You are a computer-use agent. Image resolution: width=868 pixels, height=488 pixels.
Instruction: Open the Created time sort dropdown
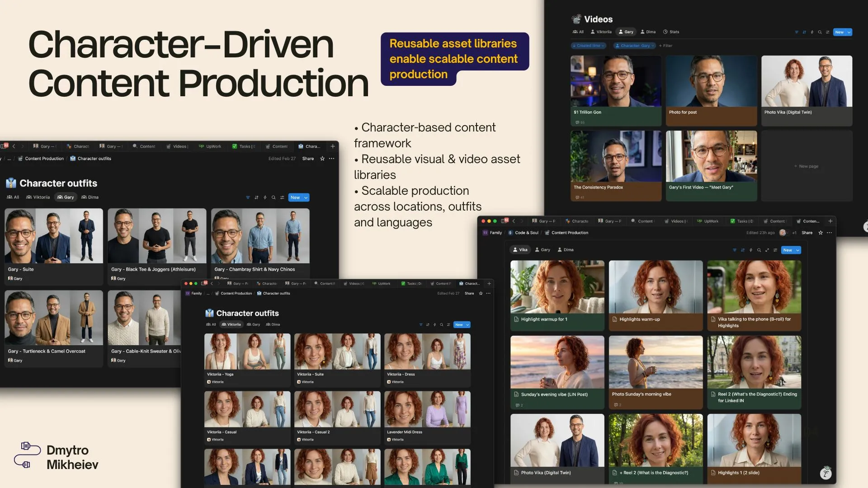[x=588, y=46]
